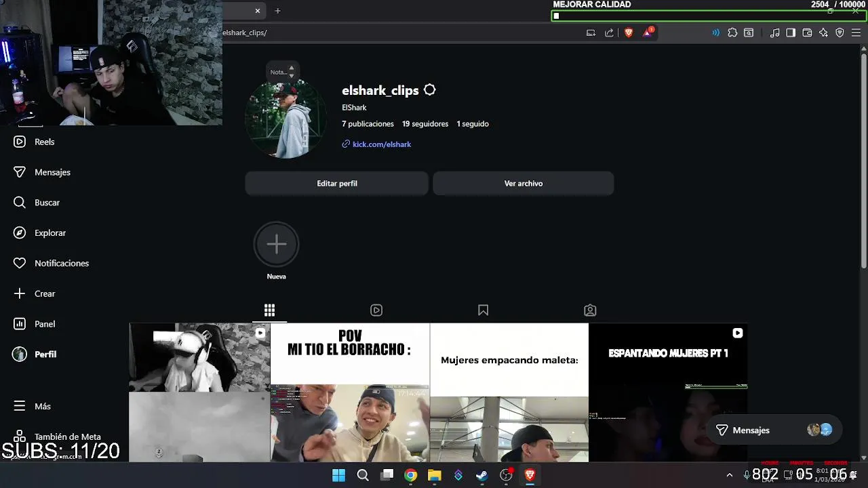The image size is (868, 488).
Task: Click the Buscar magnifier icon in sidebar
Action: point(20,203)
